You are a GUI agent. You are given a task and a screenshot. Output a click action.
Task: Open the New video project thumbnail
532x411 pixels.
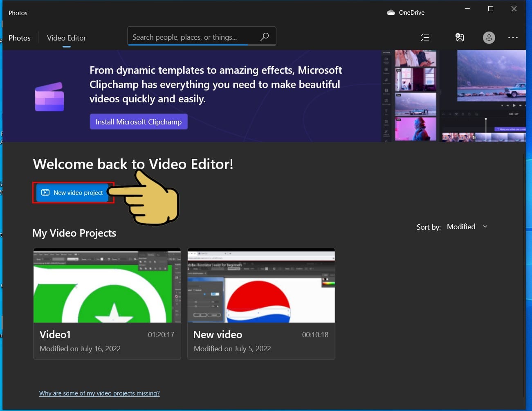pos(261,285)
